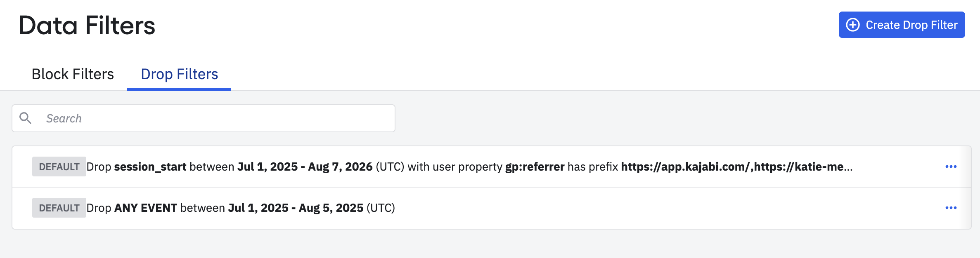Viewport: 980px width, 258px height.
Task: Open three-dot menu for session_start drop filter
Action: [x=951, y=167]
